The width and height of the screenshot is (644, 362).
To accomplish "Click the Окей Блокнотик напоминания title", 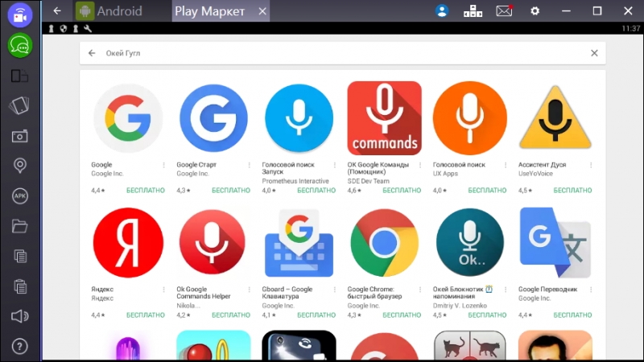I will pos(463,293).
